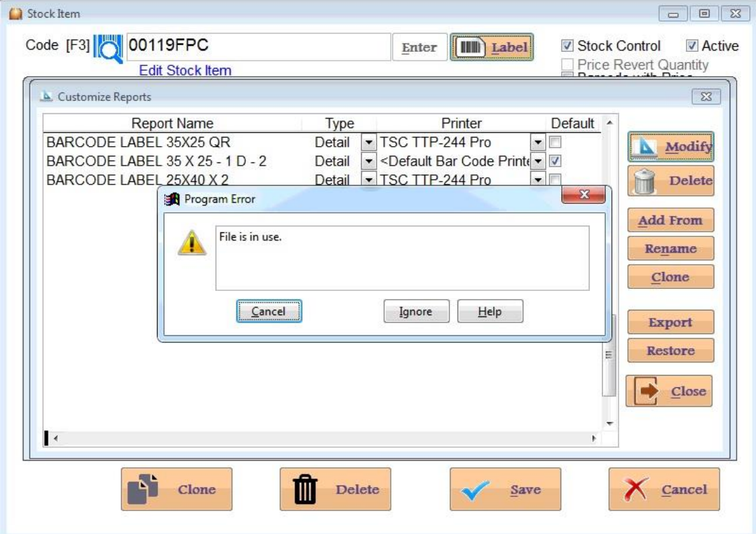Close the Program Error dialog with red X

[x=584, y=195]
